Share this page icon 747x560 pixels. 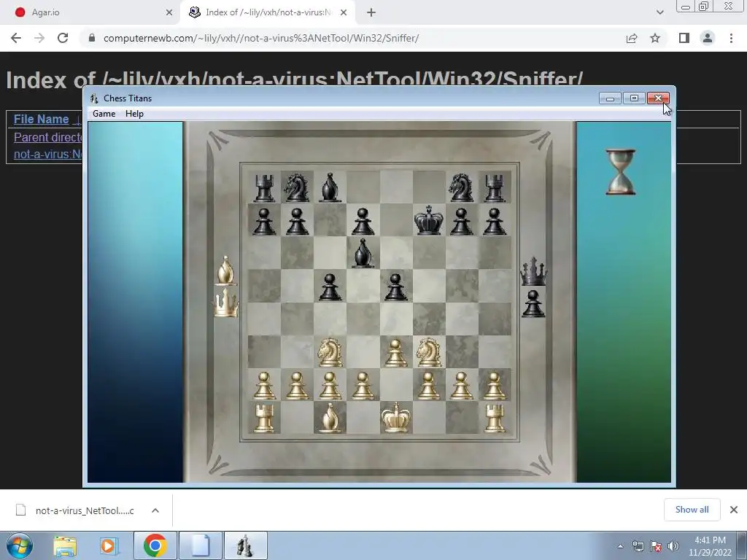coord(632,38)
